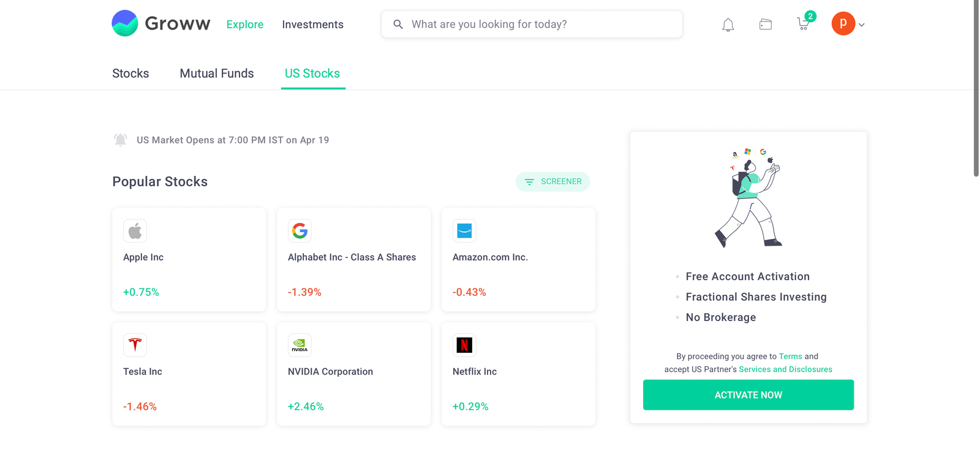The height and width of the screenshot is (451, 980).
Task: Click the market alarm bell icon
Action: 121,140
